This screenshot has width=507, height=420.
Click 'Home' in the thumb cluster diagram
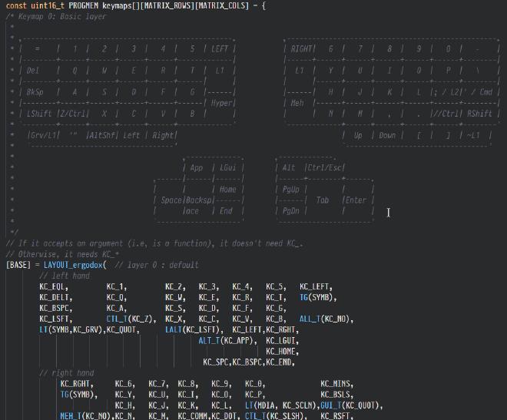[x=227, y=190]
